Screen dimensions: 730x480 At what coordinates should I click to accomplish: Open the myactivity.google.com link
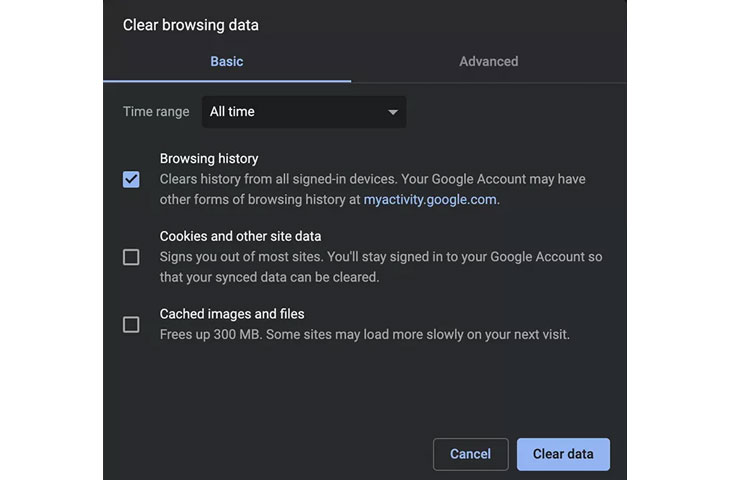(x=430, y=200)
